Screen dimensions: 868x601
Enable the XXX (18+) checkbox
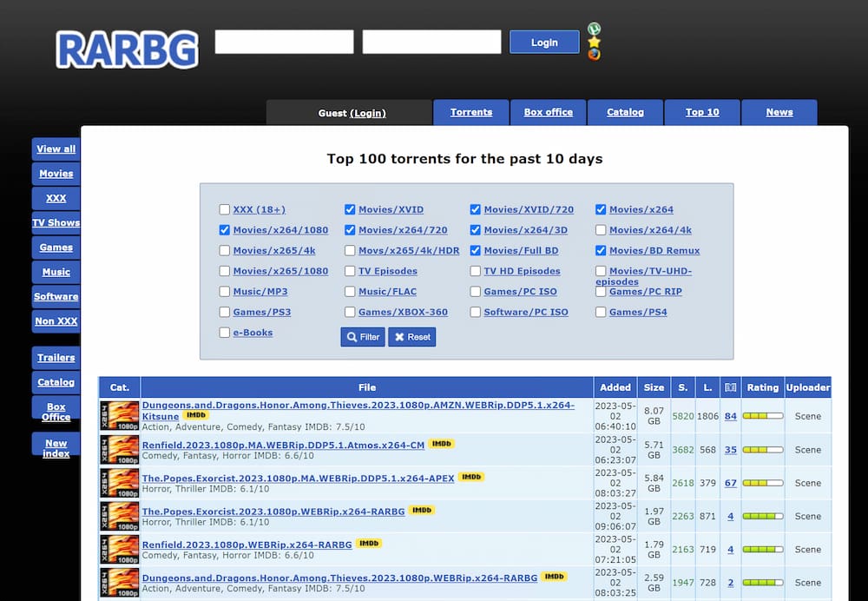pyautogui.click(x=224, y=209)
